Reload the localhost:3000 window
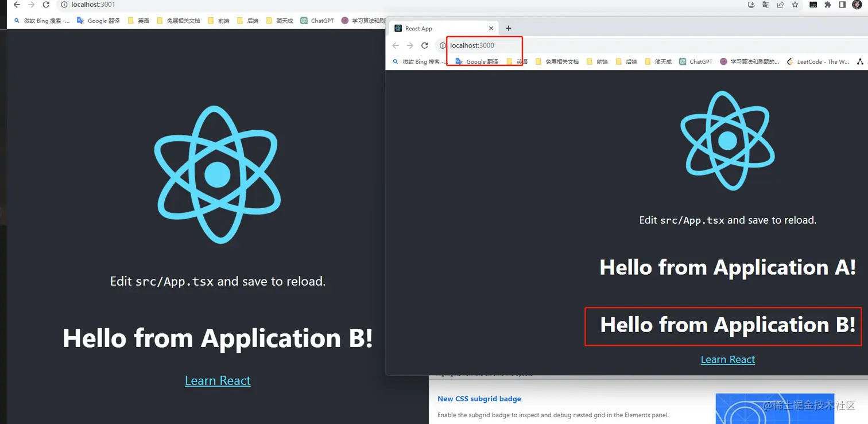This screenshot has height=424, width=868. pyautogui.click(x=425, y=45)
